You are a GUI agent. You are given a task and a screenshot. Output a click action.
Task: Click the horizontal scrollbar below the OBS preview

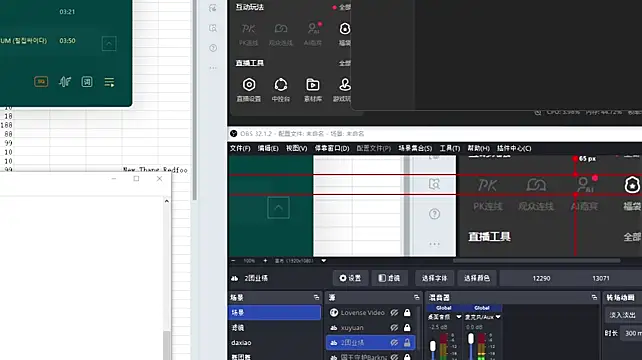536,260
